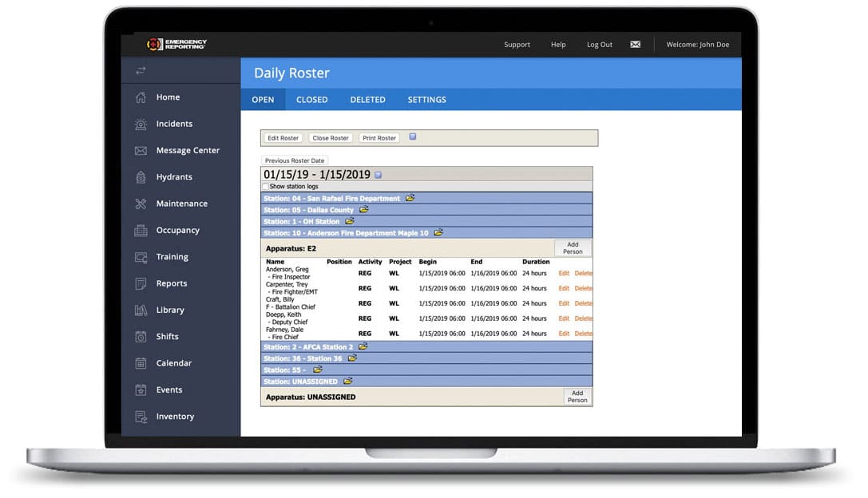Enable the Show station logs checkbox

pos(266,187)
